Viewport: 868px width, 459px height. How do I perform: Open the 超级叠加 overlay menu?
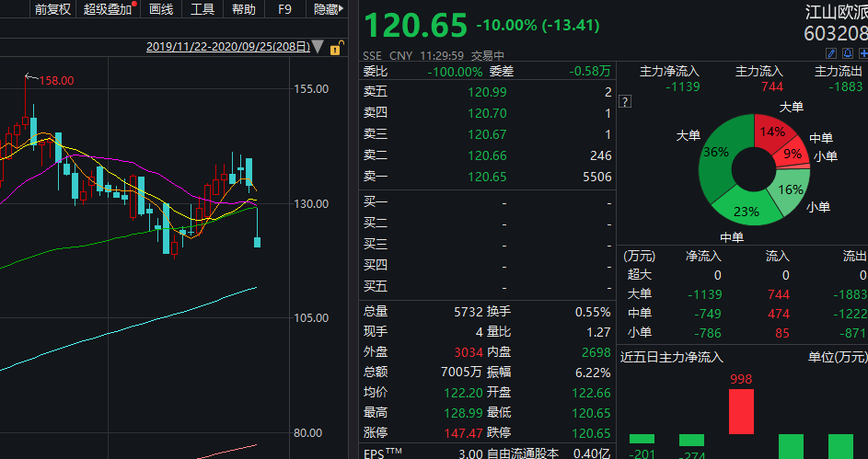click(x=108, y=9)
